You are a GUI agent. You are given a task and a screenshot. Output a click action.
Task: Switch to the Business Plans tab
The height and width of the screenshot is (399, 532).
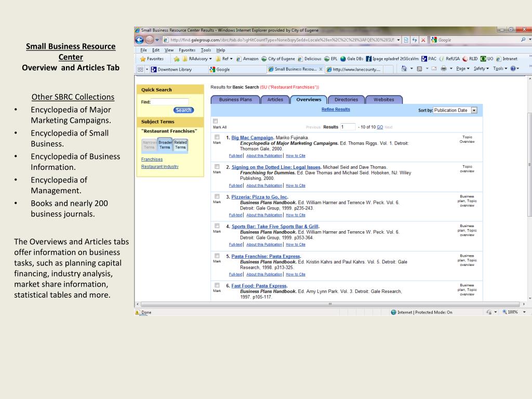click(235, 99)
